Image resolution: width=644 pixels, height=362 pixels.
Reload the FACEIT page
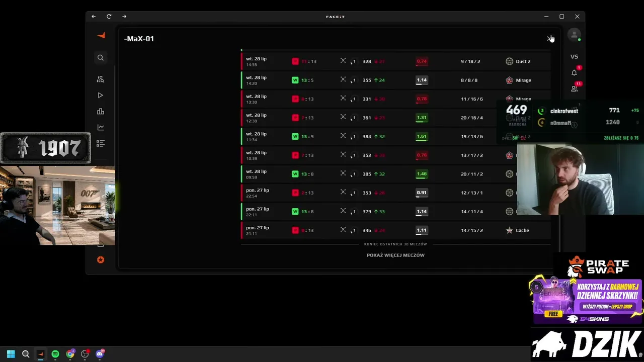pyautogui.click(x=109, y=17)
